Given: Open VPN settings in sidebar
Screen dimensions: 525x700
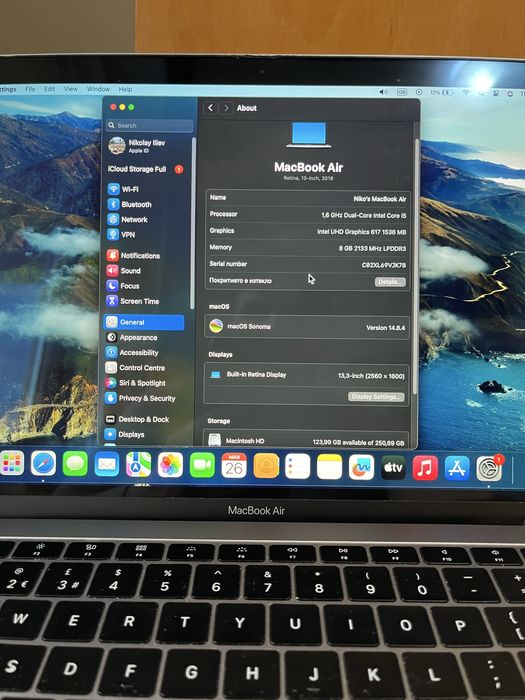Looking at the screenshot, I should [x=121, y=234].
